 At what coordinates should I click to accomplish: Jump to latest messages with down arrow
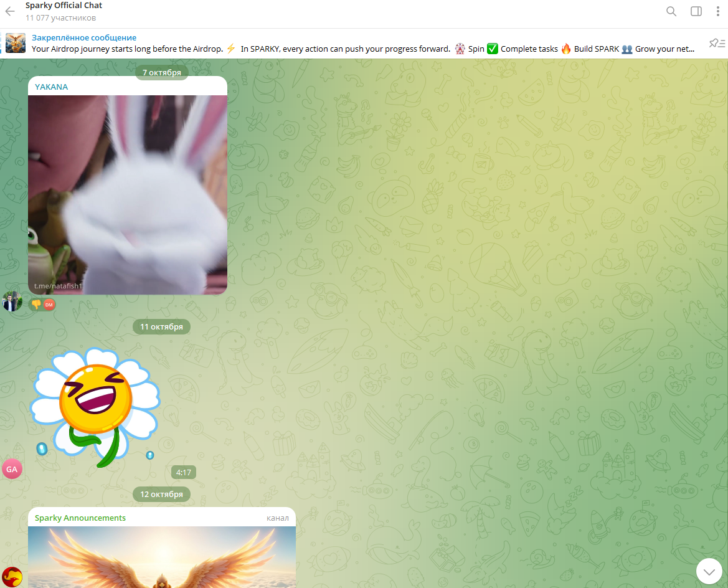pyautogui.click(x=709, y=571)
